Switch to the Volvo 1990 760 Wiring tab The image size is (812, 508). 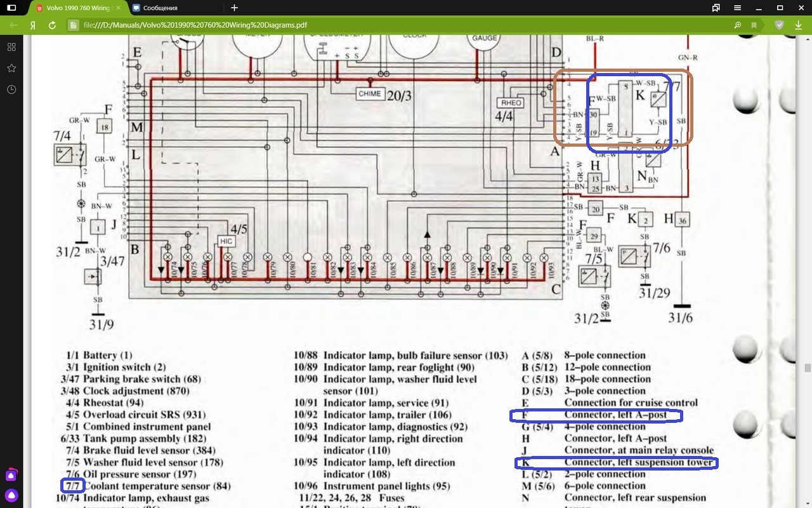pyautogui.click(x=80, y=8)
